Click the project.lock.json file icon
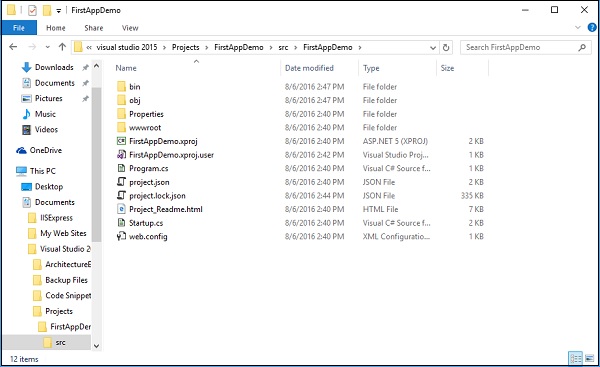This screenshot has width=600, height=367. (x=121, y=196)
